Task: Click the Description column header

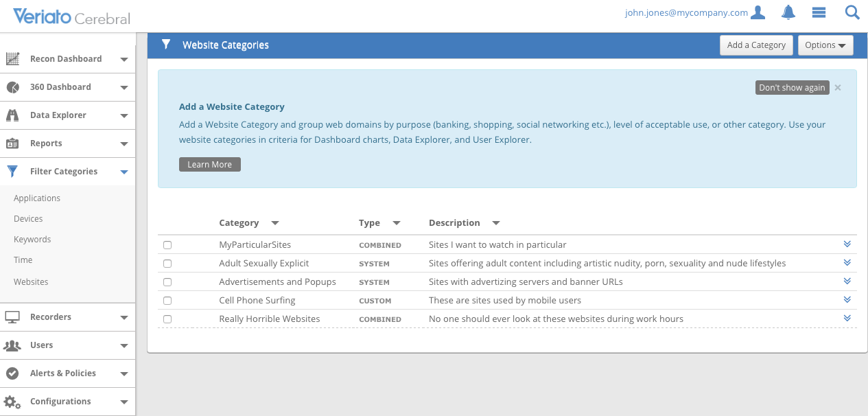Action: click(454, 222)
